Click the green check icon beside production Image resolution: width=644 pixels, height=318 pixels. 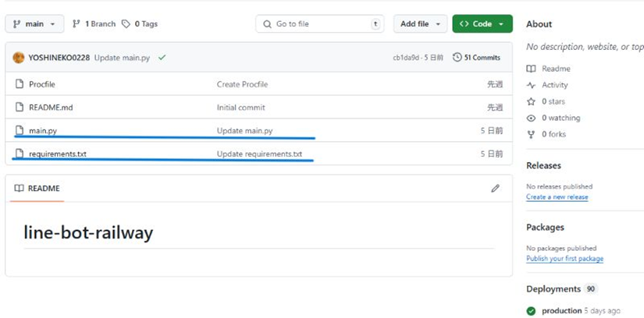pos(531,311)
